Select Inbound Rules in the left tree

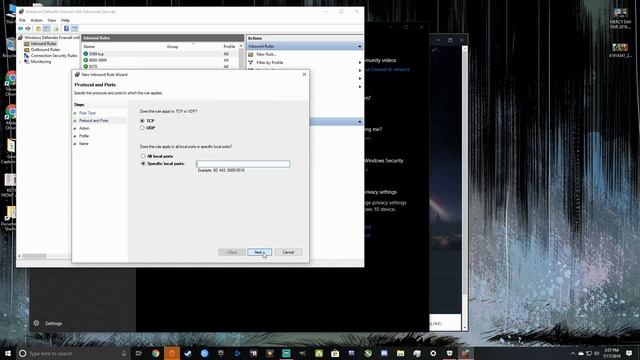(x=43, y=43)
